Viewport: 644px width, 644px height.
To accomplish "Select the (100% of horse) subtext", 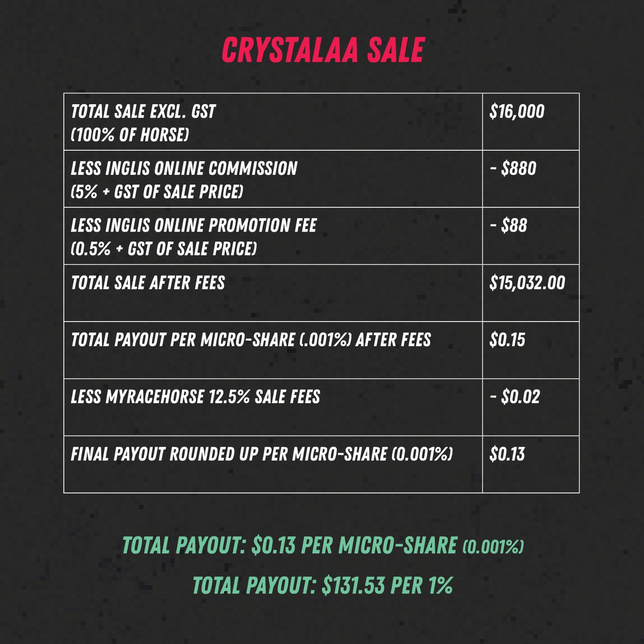I will 130,135.
